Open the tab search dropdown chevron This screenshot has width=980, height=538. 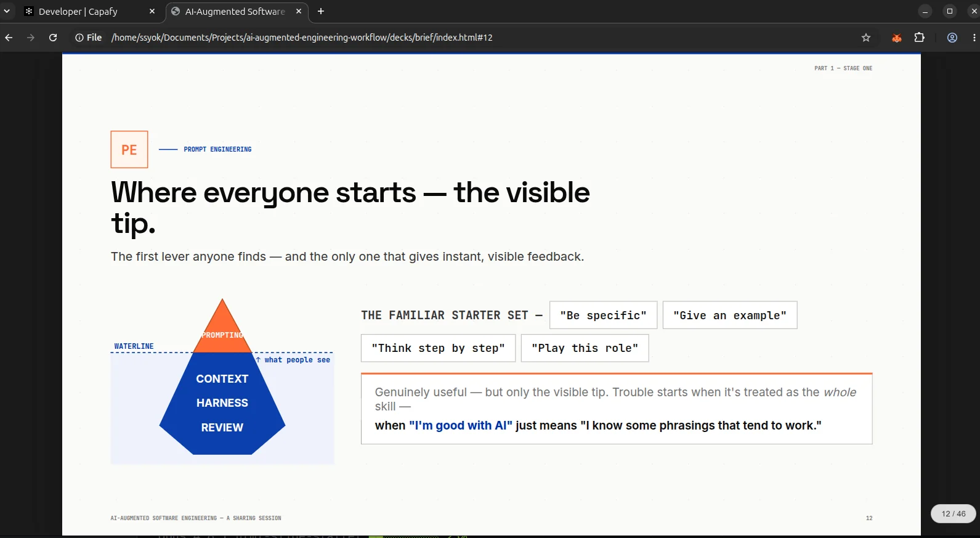7,11
